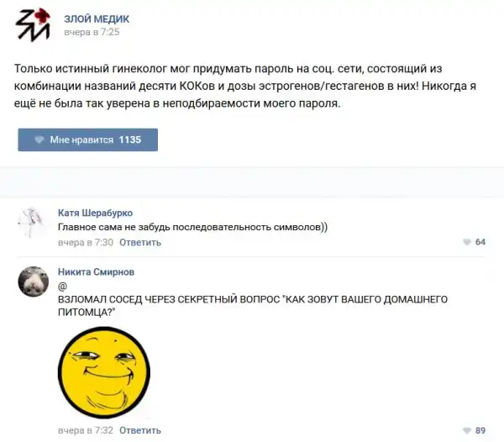Screen dimensions: 504x442
Task: Open the yellow smirking face image attachment
Action: 104,372
